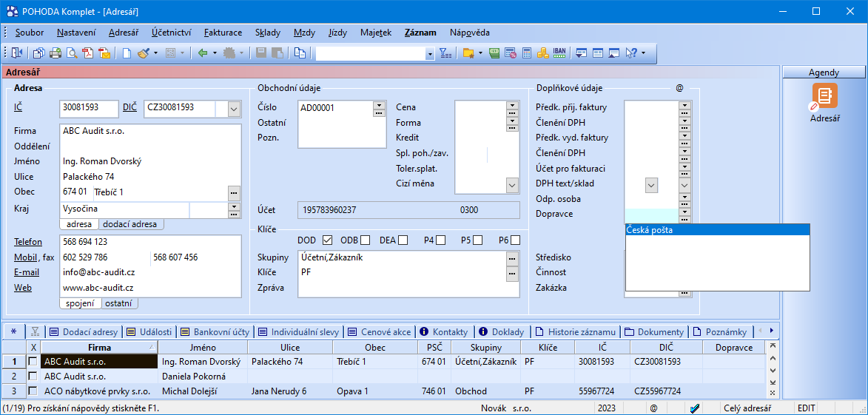Viewport: 868px width, 415px height.
Task: Click the copy documents toolbar icon
Action: [38, 53]
